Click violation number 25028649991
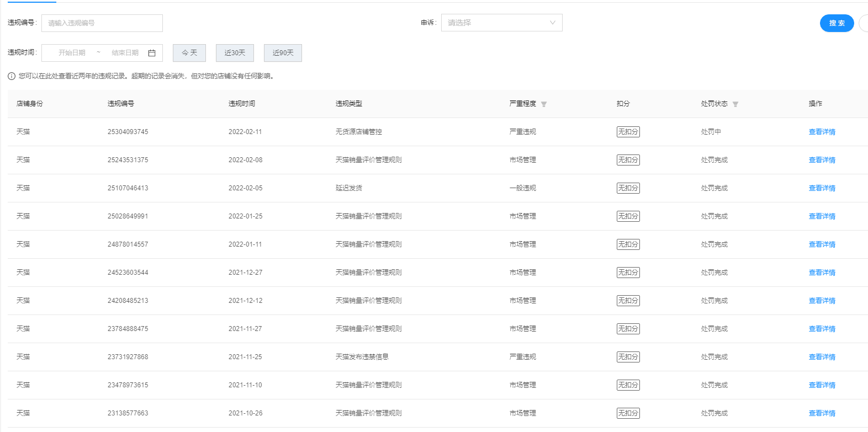 [128, 216]
